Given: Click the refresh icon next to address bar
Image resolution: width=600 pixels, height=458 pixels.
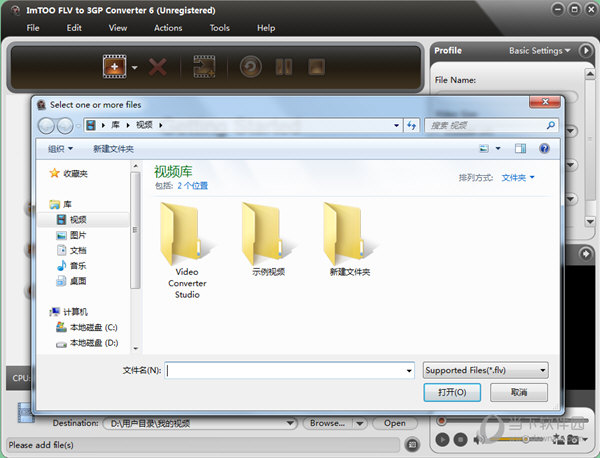Looking at the screenshot, I should [411, 125].
